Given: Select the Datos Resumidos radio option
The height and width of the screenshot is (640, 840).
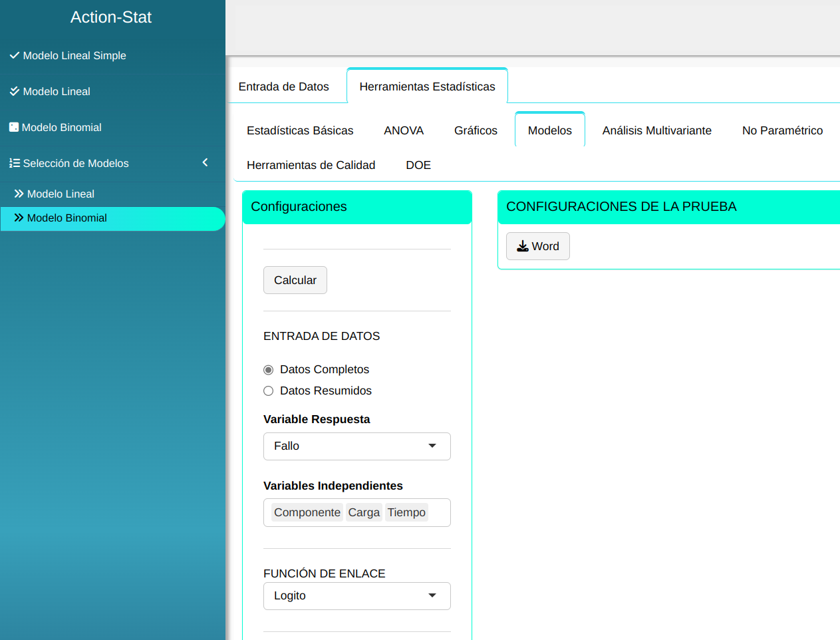Looking at the screenshot, I should (269, 391).
